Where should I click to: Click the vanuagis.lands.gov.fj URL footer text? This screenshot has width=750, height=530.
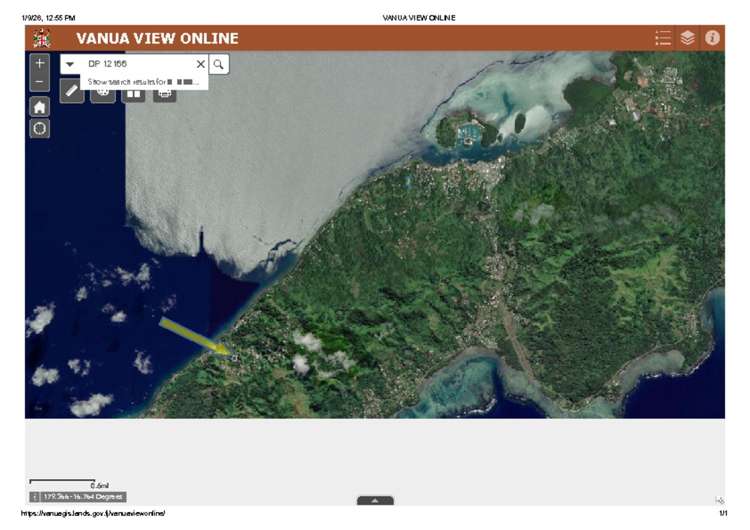pyautogui.click(x=93, y=513)
